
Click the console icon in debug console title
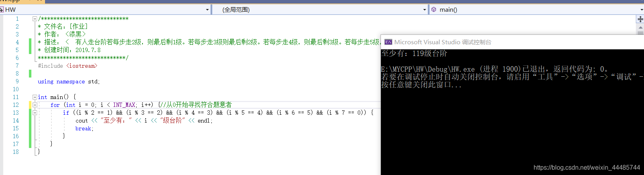click(388, 42)
